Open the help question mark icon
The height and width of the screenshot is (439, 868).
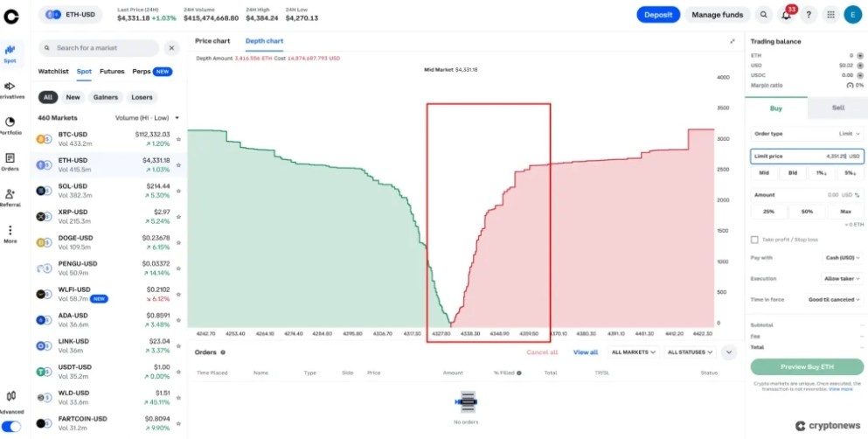(809, 15)
